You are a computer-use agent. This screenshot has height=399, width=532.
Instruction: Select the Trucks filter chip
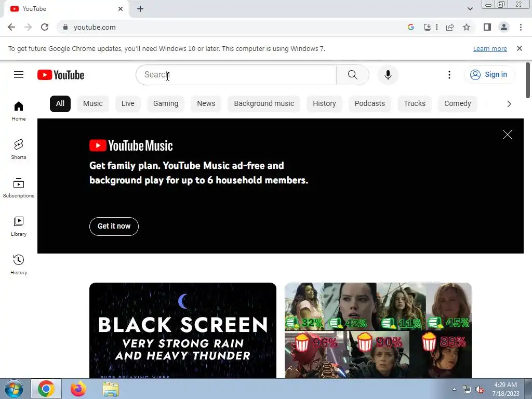[415, 103]
